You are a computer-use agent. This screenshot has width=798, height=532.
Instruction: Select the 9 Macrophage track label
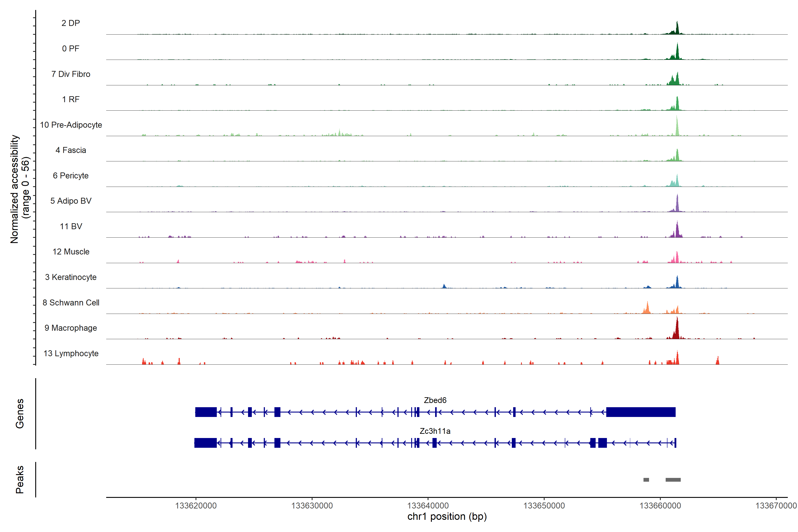(70, 328)
